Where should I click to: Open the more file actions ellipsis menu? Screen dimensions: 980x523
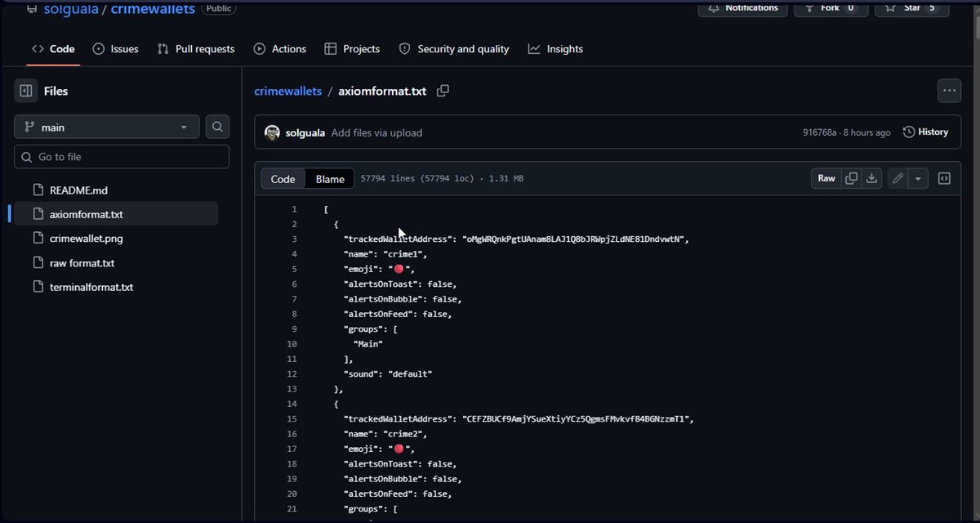click(949, 91)
